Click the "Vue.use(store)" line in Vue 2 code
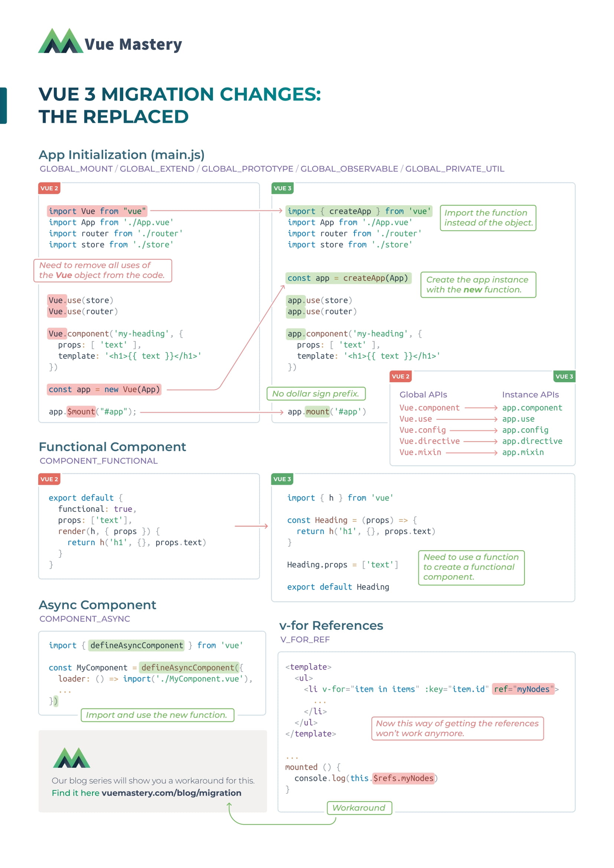This screenshot has height=868, width=614. pyautogui.click(x=81, y=300)
